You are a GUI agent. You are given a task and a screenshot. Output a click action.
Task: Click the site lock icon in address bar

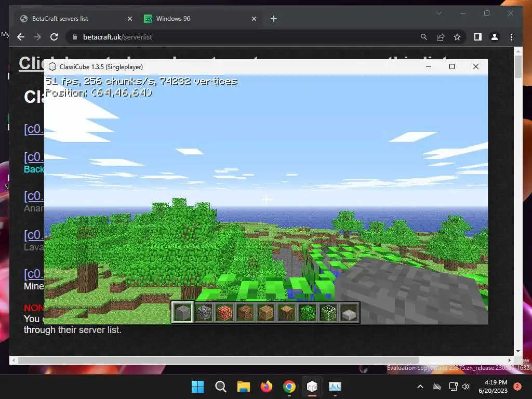pos(75,37)
